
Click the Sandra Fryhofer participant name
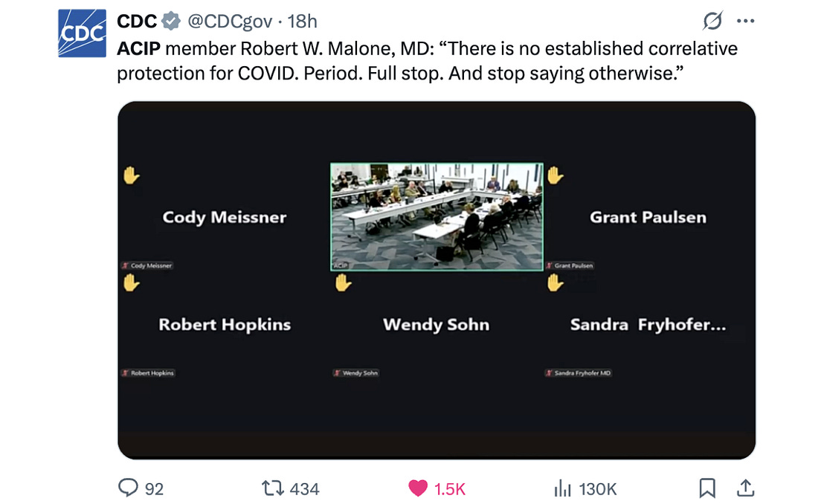(x=648, y=325)
